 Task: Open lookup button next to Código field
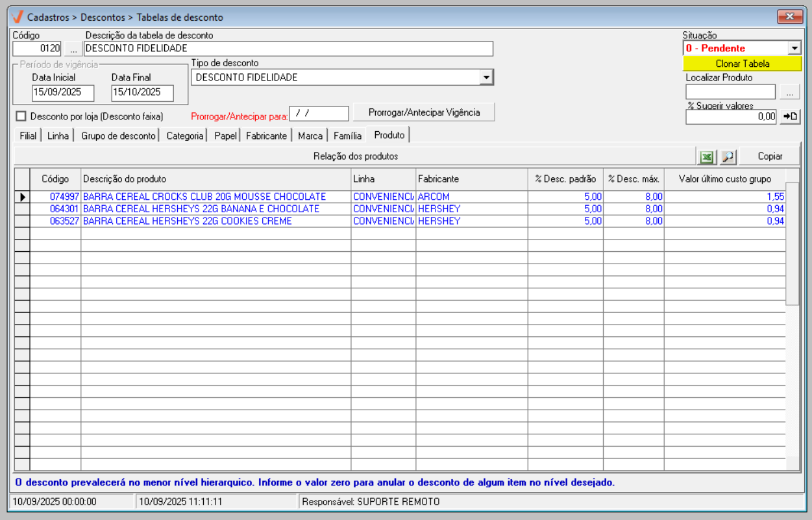[x=73, y=49]
